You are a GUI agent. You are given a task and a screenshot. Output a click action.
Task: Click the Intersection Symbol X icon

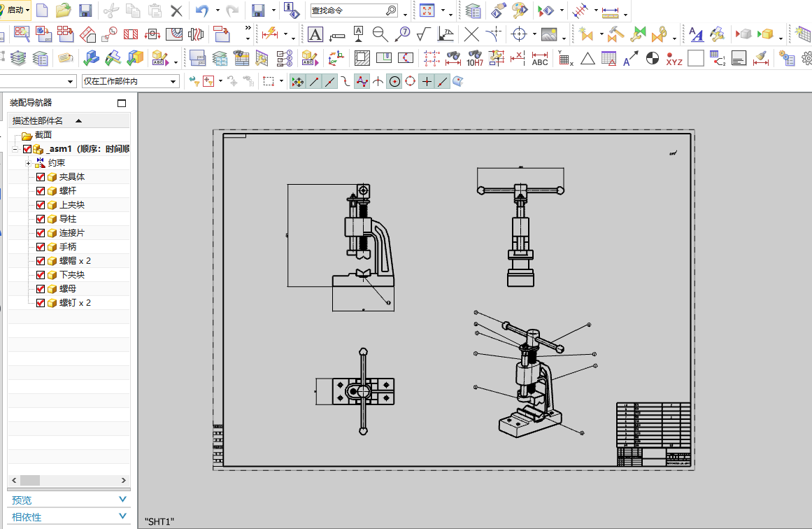pyautogui.click(x=471, y=34)
